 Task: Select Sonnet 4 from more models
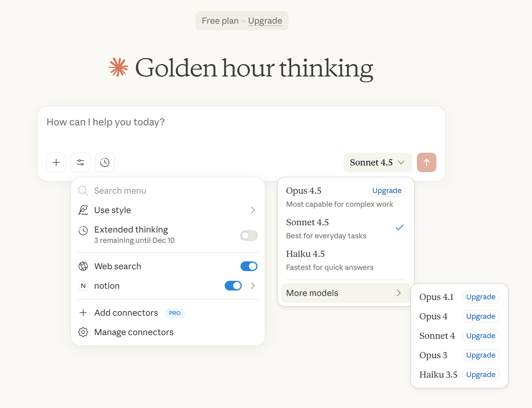[437, 336]
